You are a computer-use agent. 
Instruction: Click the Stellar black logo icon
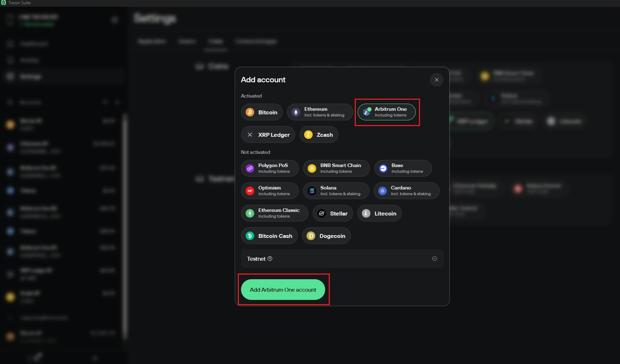pos(322,213)
